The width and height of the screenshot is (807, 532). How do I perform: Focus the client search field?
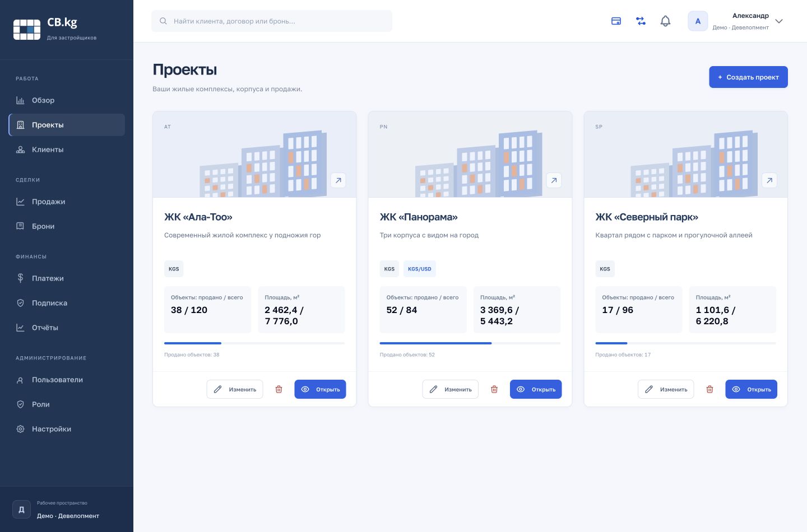click(272, 21)
